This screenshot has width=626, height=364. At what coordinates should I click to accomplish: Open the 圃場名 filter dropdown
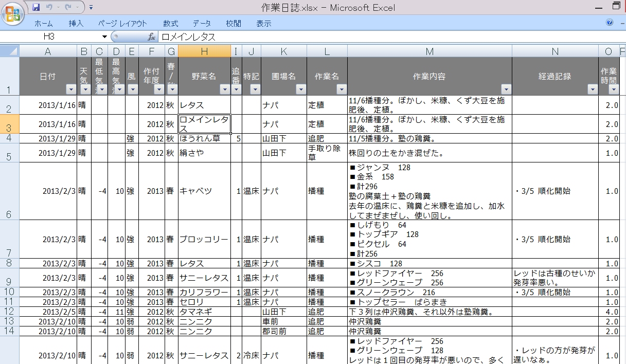coord(301,89)
